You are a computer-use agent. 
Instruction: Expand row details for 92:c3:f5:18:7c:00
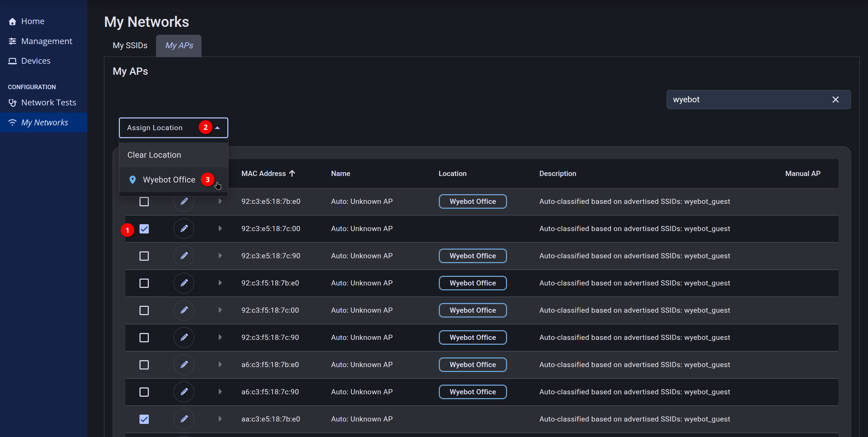(220, 310)
